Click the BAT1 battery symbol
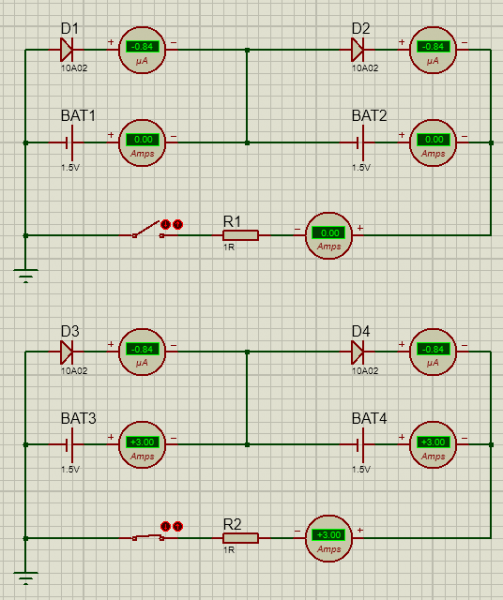 tap(70, 143)
